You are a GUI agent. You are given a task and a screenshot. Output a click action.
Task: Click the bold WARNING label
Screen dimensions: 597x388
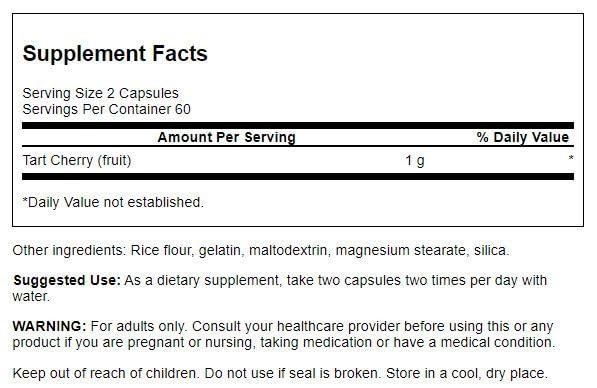click(x=49, y=326)
